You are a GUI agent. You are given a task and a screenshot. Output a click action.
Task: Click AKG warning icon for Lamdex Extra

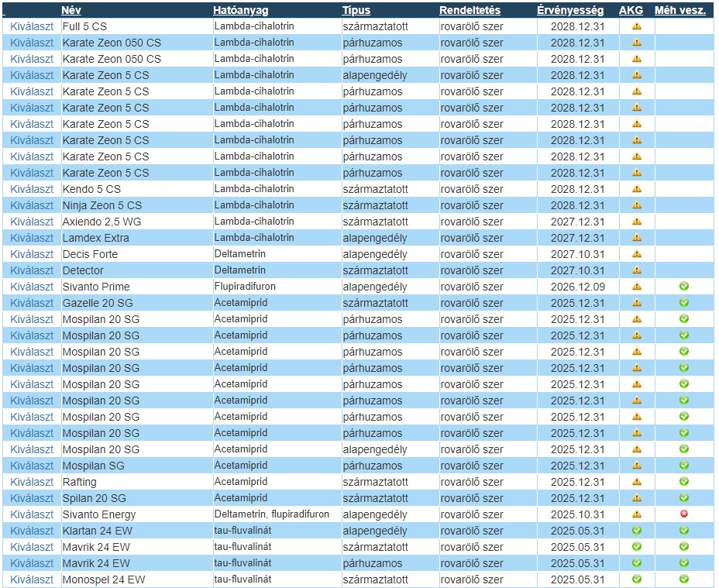click(636, 238)
